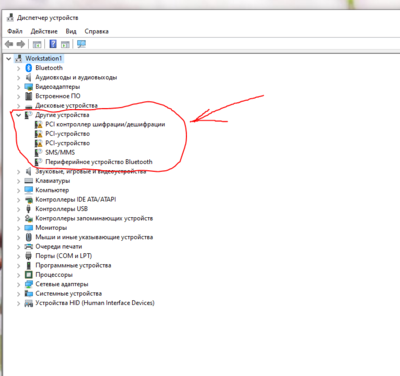Open the Файл menu
The width and height of the screenshot is (400, 376).
point(15,31)
